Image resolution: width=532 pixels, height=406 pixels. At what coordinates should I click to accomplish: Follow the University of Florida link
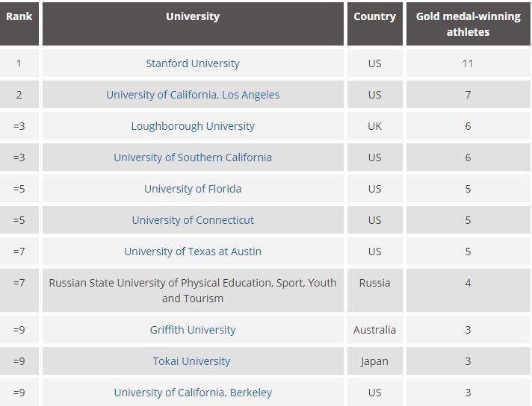click(193, 189)
